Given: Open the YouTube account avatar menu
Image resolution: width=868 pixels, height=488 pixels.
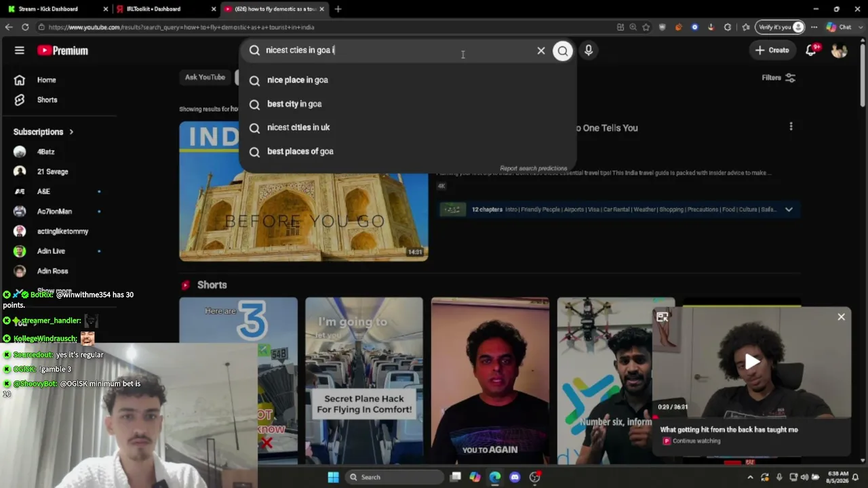Looking at the screenshot, I should click(839, 51).
